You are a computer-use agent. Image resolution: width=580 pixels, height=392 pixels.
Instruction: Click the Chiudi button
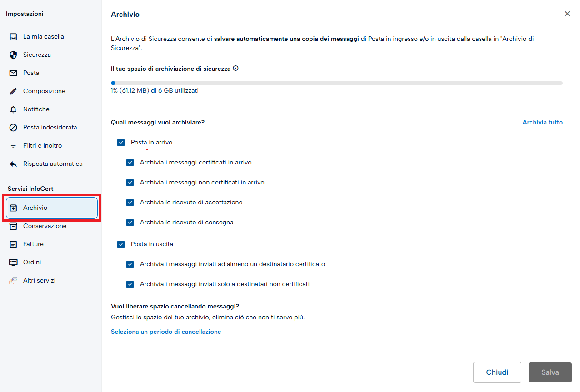pos(497,372)
